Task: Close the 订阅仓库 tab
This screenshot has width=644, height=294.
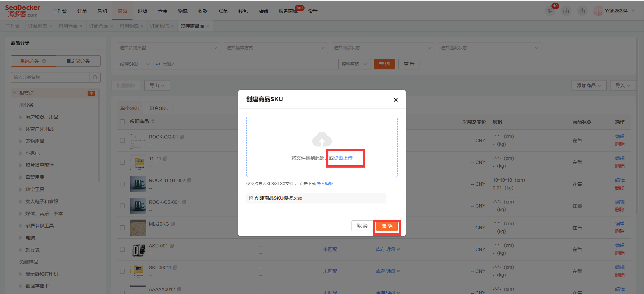Action: tap(112, 26)
